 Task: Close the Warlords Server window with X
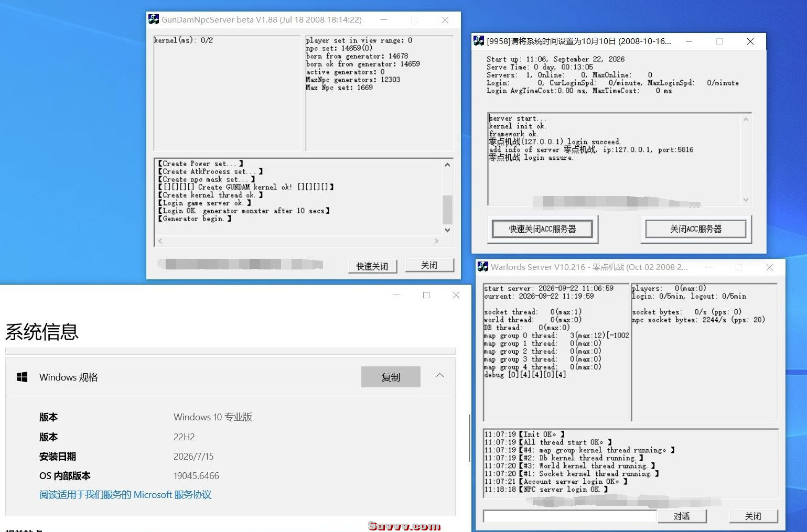[770, 267]
